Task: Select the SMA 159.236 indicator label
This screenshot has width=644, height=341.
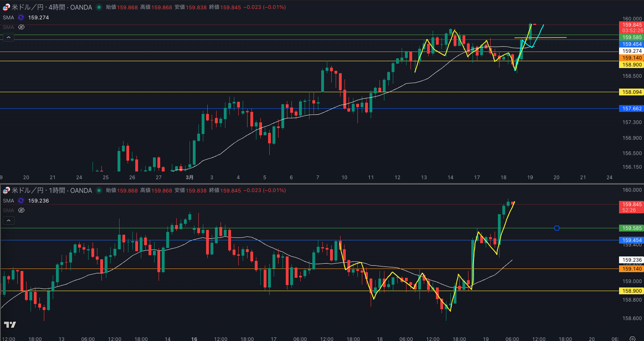Action: click(x=8, y=200)
